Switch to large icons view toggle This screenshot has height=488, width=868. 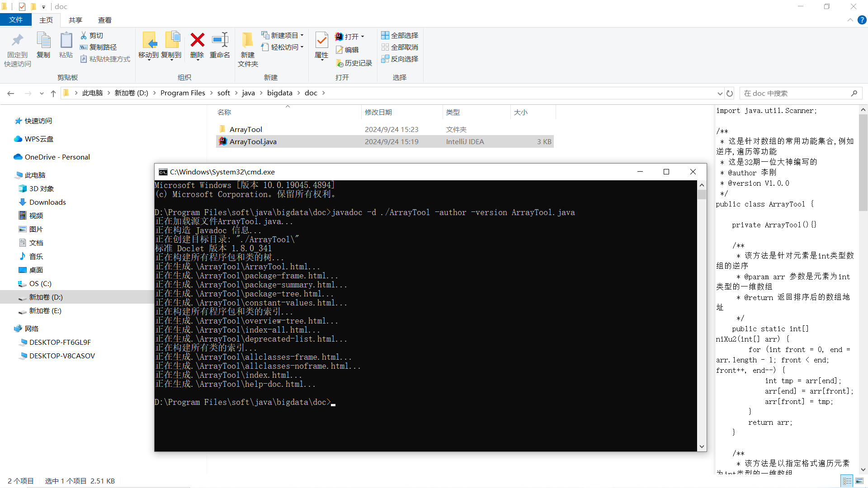859,481
